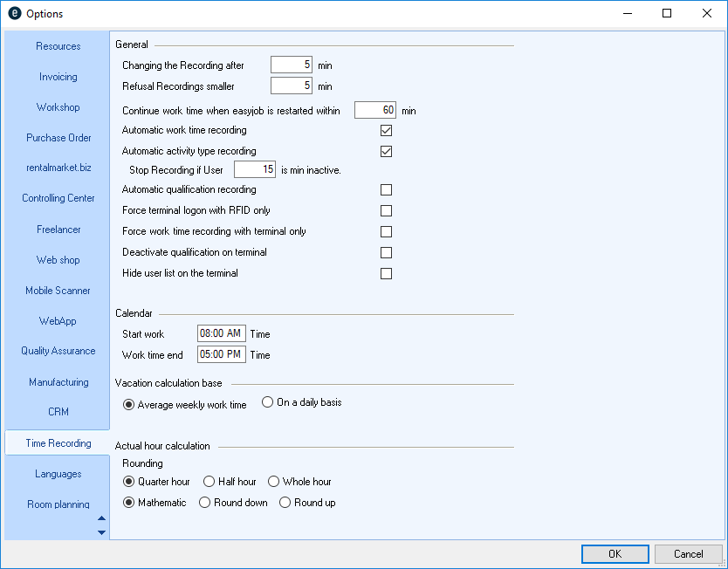This screenshot has width=728, height=569.
Task: Click the easyjob app icon in the title bar
Action: click(x=14, y=14)
